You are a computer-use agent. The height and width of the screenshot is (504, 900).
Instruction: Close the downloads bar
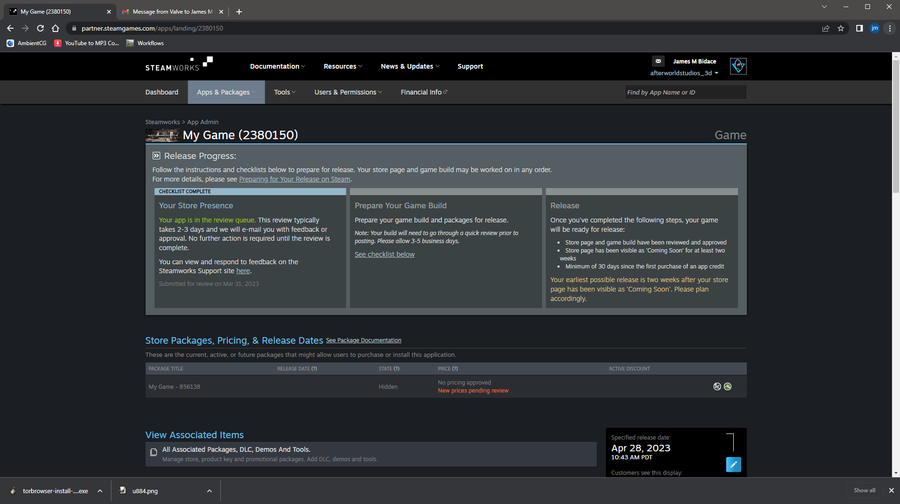(x=891, y=490)
